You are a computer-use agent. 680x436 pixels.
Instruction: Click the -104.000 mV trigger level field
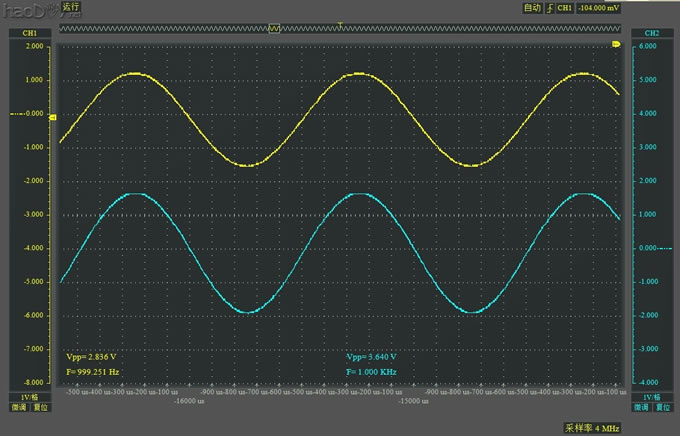(x=601, y=7)
